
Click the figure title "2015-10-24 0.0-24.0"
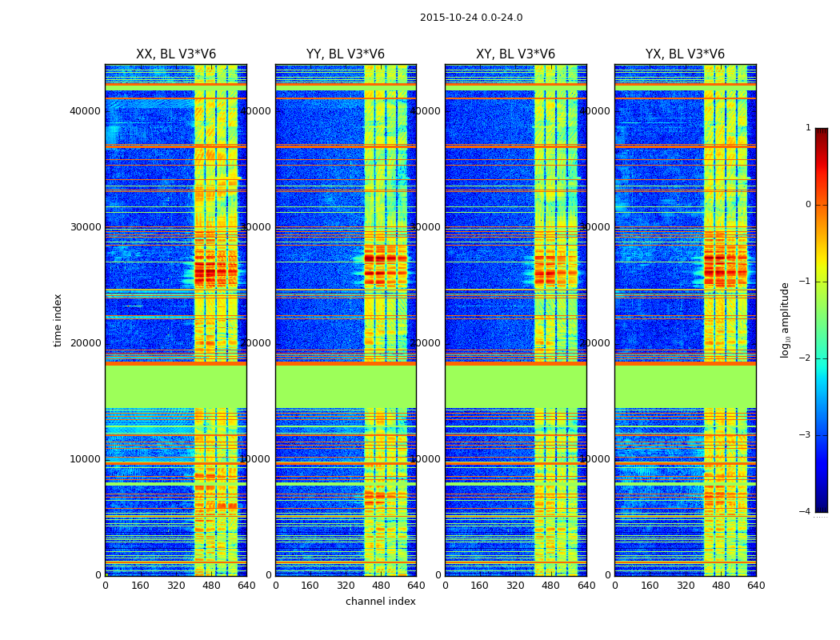point(471,18)
